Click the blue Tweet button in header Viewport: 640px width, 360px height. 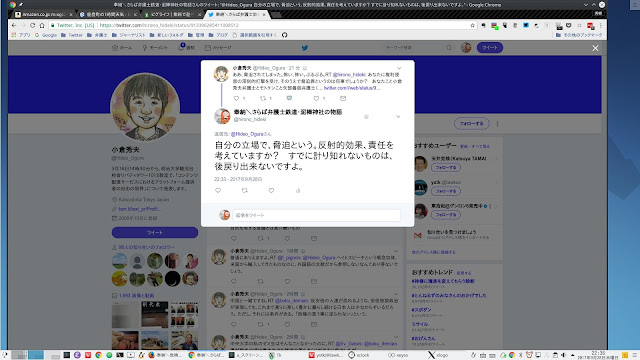(x=490, y=48)
